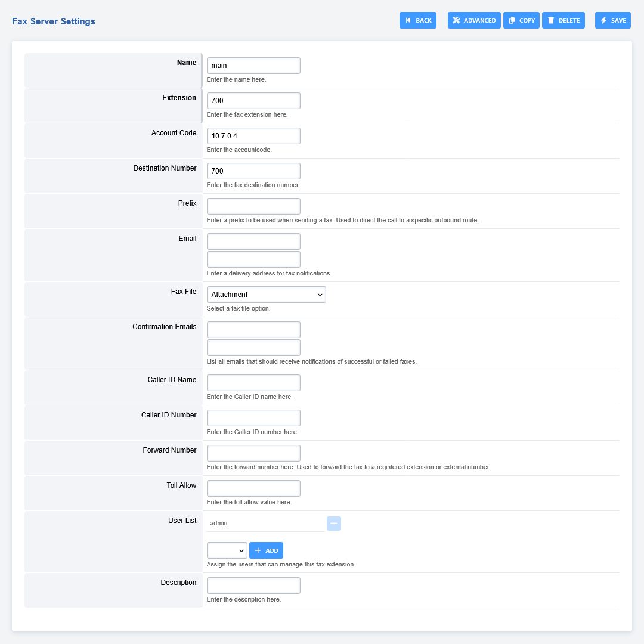
Task: Click the first Email input box
Action: coord(253,241)
